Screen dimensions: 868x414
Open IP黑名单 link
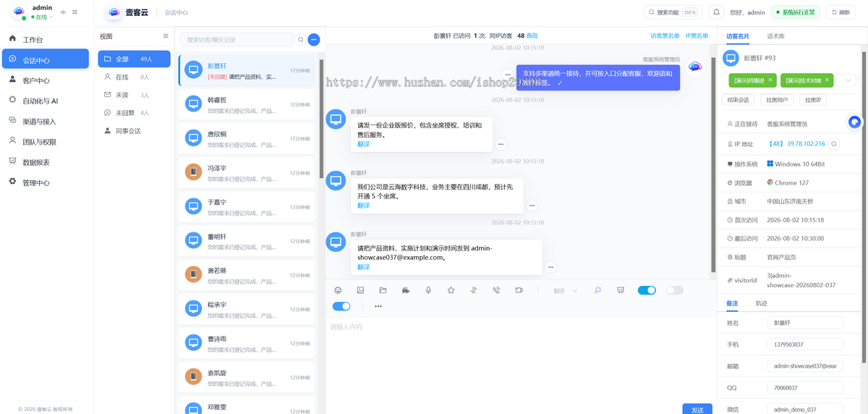tap(697, 35)
